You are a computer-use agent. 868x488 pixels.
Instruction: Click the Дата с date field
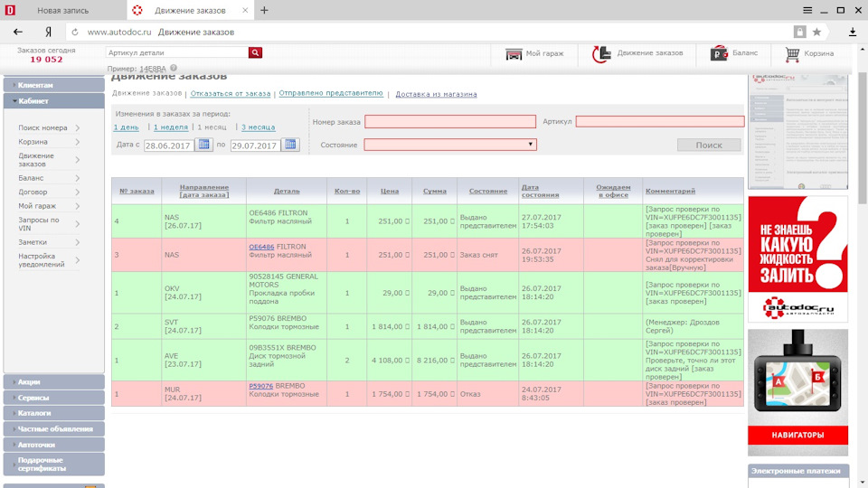coord(169,145)
